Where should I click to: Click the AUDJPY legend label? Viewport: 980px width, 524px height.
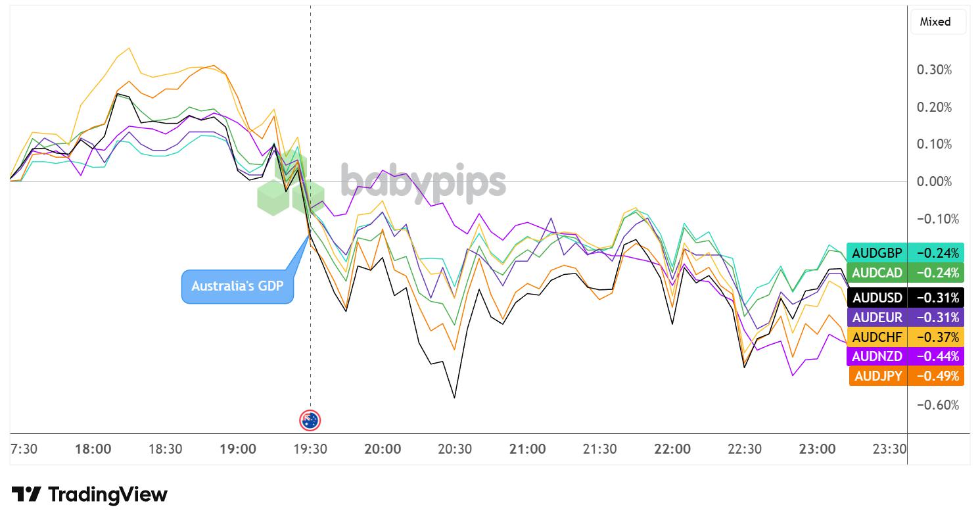(877, 376)
